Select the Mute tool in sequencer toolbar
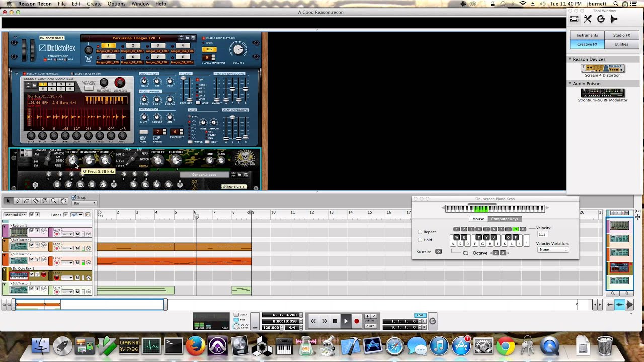The height and width of the screenshot is (362, 644). [x=45, y=201]
